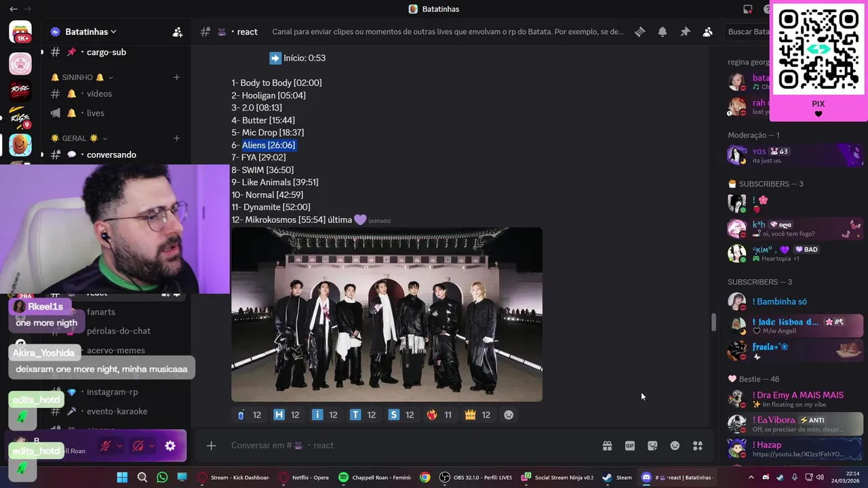Open the pérolas-do-chat channel
This screenshot has width=868, height=488.
119,331
